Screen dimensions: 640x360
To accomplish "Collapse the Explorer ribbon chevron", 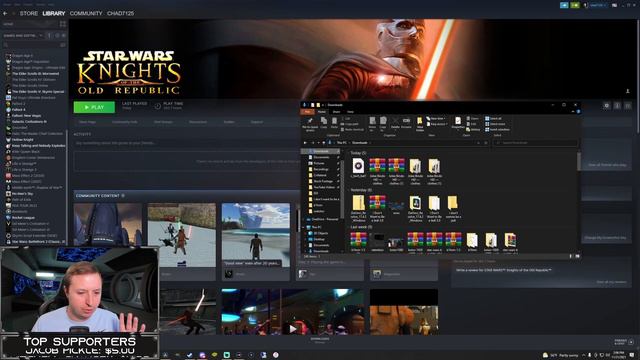I will point(573,111).
